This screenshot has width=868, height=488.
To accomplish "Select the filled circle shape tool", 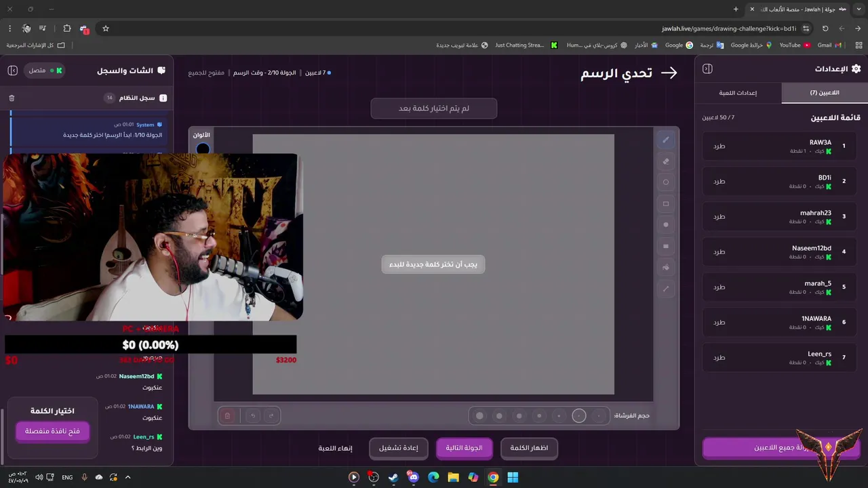I will pyautogui.click(x=665, y=224).
